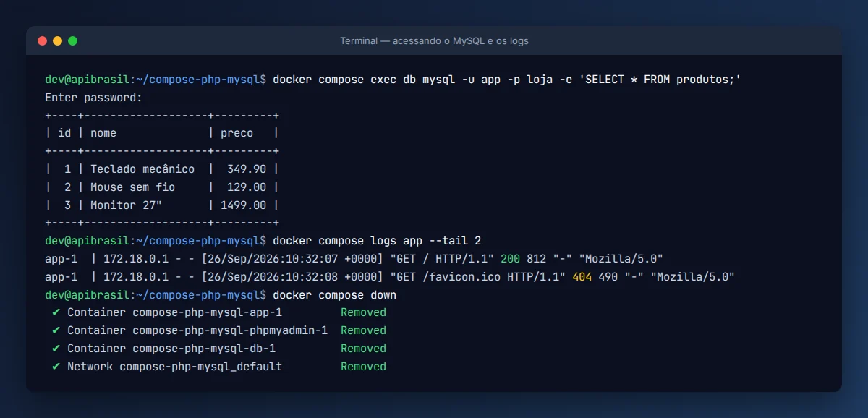Click the checkmark beside Network compose-php-mysql_default

tap(56, 367)
